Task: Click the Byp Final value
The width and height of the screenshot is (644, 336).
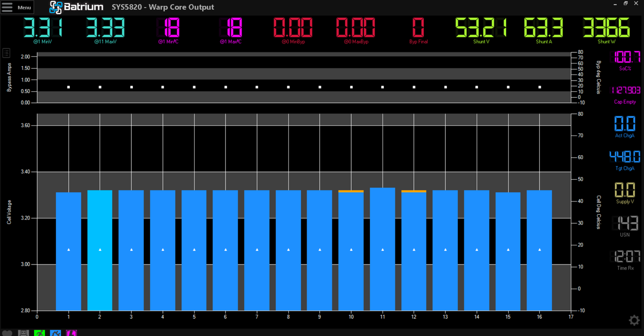Action: click(418, 28)
